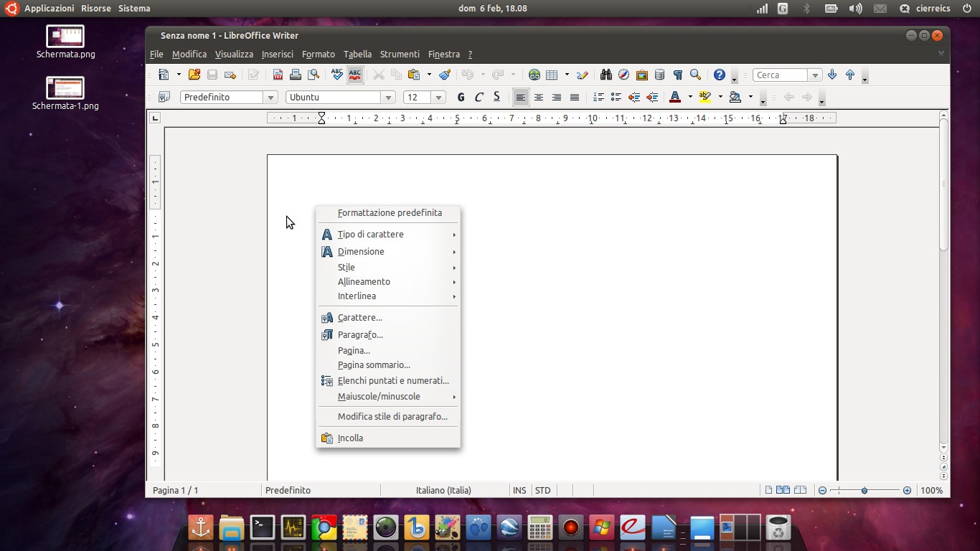Image resolution: width=980 pixels, height=551 pixels.
Task: Expand the Highlighting color dropdown arrow
Action: pos(720,97)
